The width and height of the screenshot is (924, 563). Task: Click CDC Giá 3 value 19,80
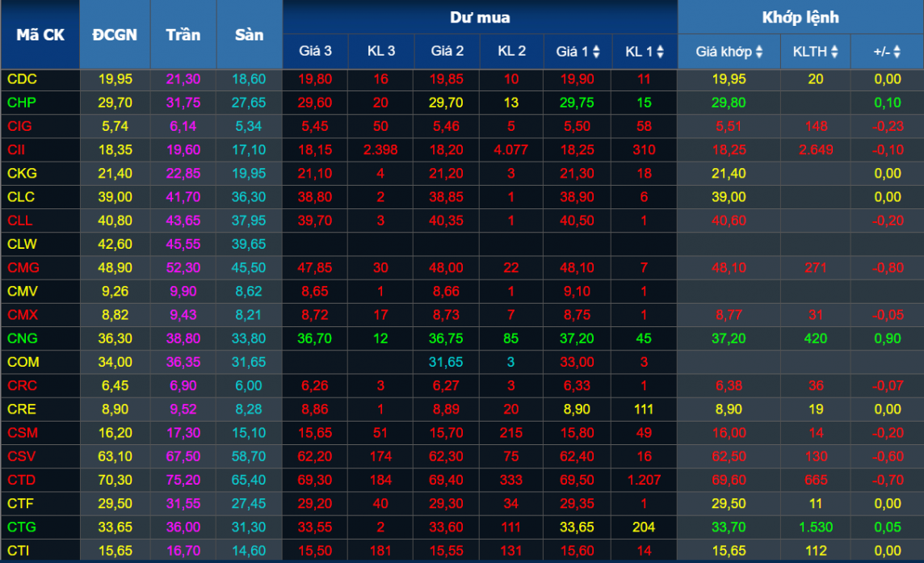click(x=315, y=79)
